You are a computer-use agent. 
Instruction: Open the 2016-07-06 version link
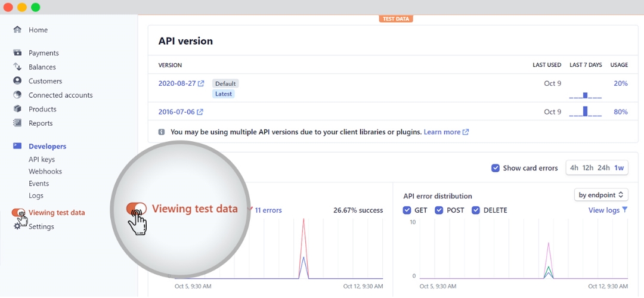(177, 111)
